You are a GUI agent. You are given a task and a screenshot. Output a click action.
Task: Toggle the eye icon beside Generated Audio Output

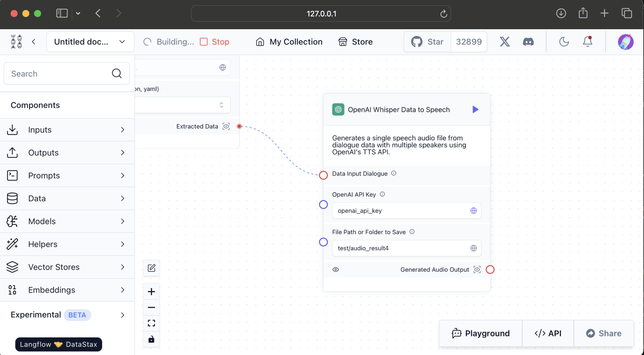click(x=336, y=269)
